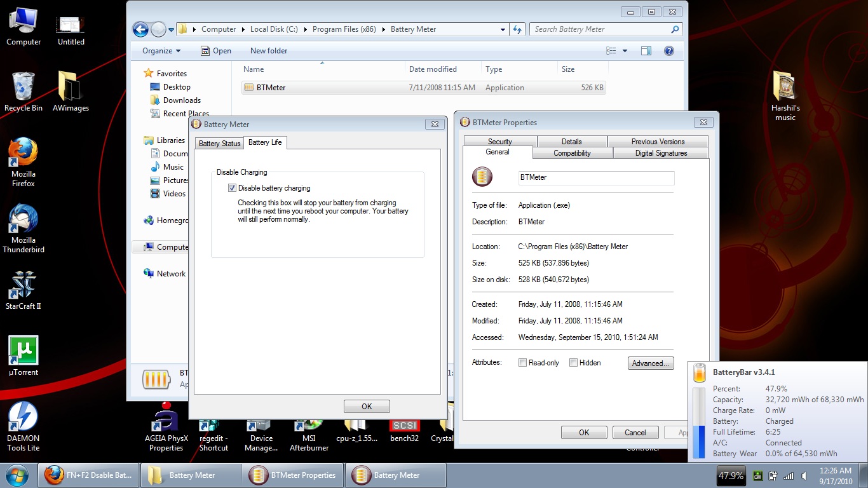Open Explorer help question-mark icon
This screenshot has height=488, width=868.
(x=668, y=51)
